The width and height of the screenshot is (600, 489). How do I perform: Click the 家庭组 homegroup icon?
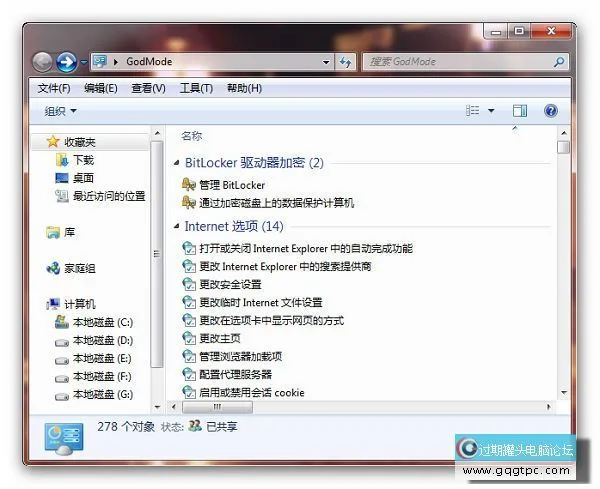pyautogui.click(x=53, y=268)
